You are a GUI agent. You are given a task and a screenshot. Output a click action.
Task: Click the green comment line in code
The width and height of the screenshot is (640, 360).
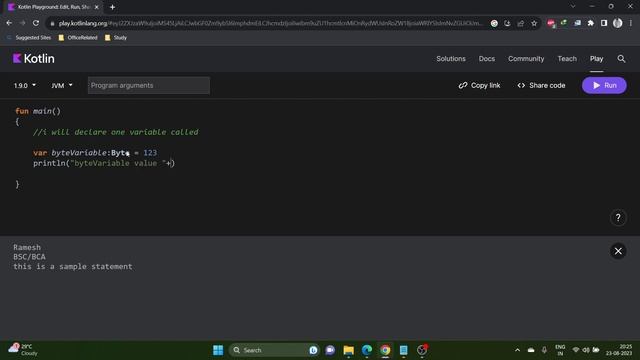116,132
